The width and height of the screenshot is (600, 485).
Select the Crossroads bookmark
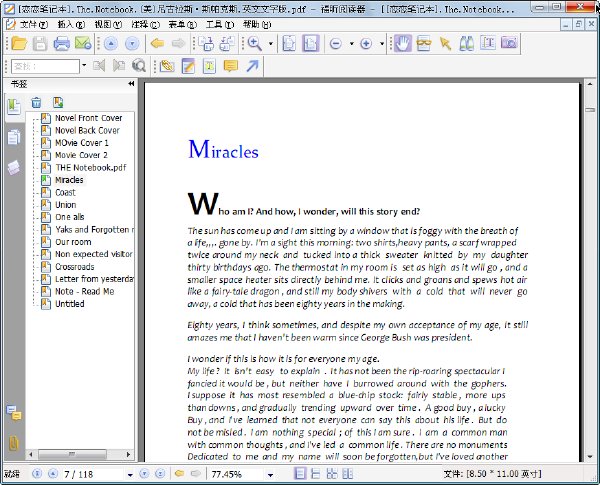coord(75,267)
